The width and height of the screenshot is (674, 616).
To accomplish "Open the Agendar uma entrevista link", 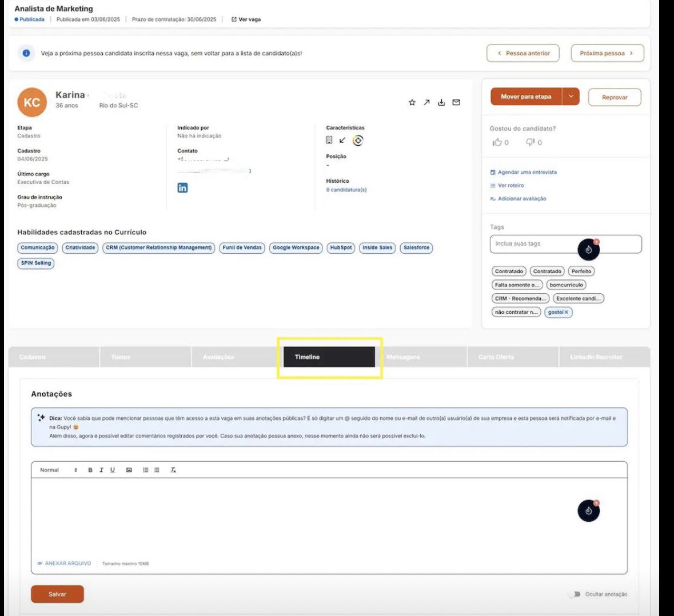I will click(527, 172).
